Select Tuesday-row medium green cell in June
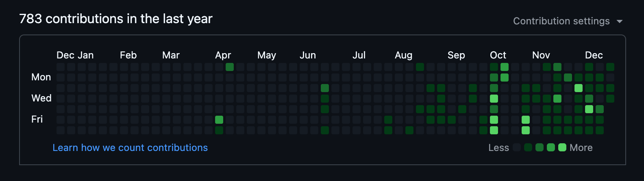The width and height of the screenshot is (644, 181). tap(325, 88)
